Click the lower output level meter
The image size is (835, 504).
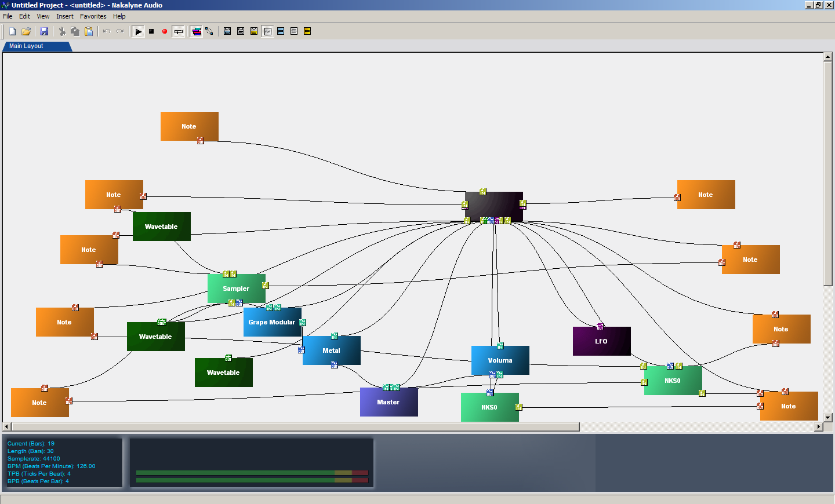coord(252,480)
